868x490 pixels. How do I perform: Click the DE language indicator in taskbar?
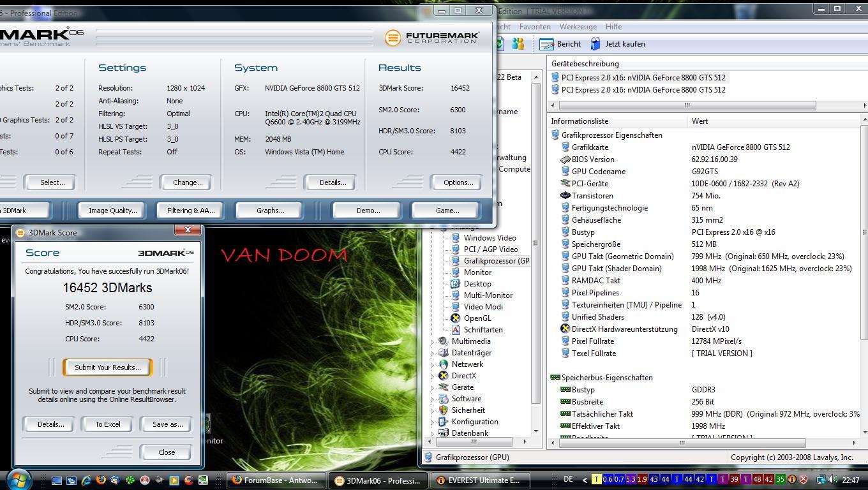coord(568,479)
